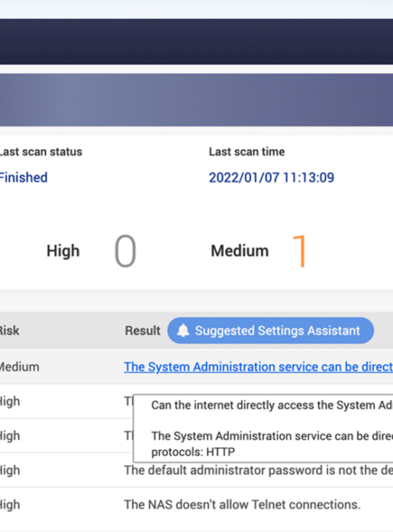
Task: Click the tooltip question about internet access
Action: coord(272,405)
